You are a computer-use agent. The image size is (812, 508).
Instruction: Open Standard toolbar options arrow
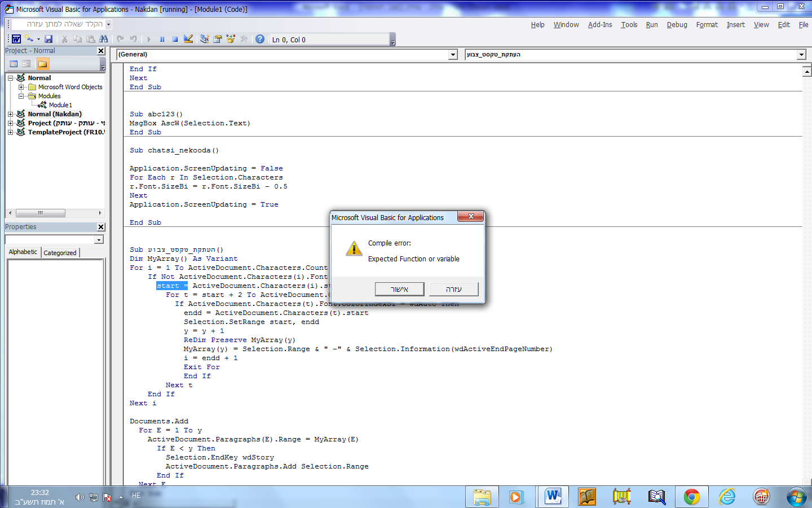[393, 40]
